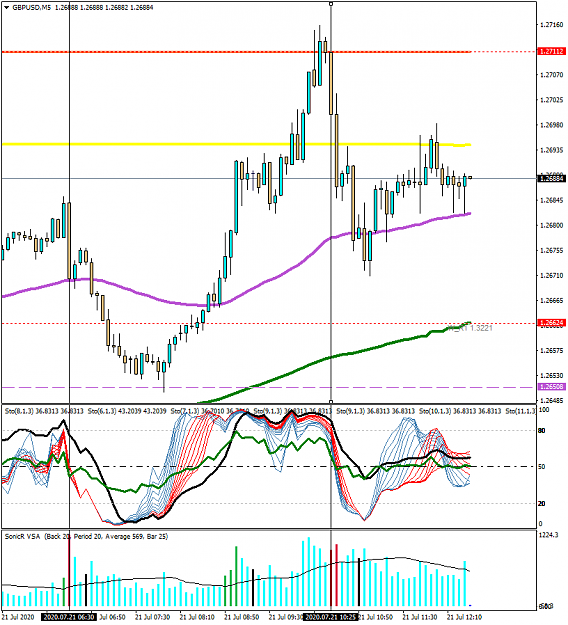
Task: Click the 1.26755 price axis value
Action: (x=552, y=250)
